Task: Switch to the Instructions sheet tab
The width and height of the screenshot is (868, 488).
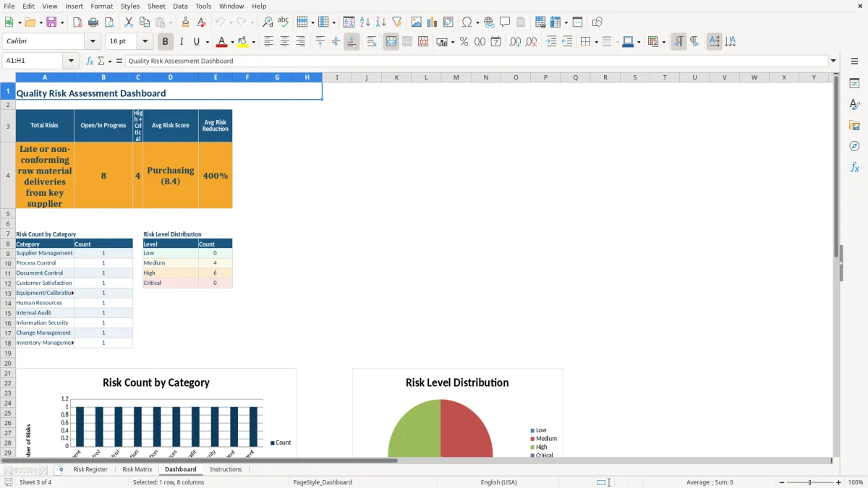Action: point(226,469)
